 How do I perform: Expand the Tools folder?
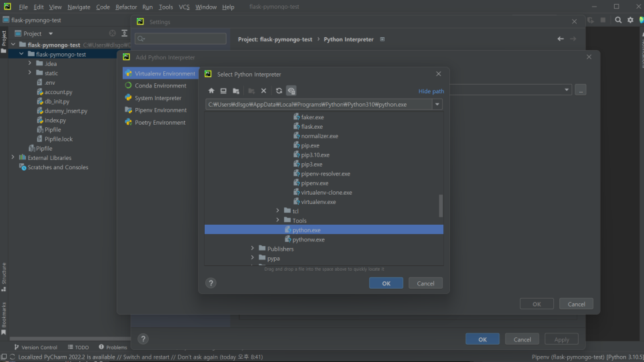(x=277, y=220)
